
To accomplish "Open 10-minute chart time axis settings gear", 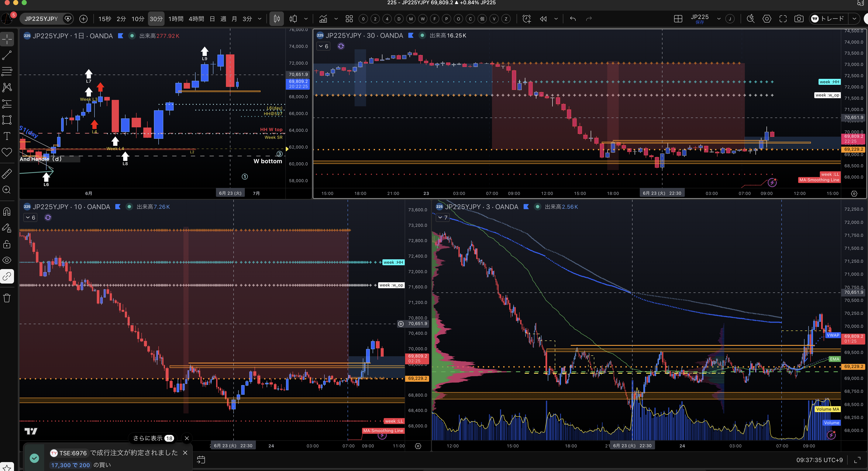I will [418, 446].
